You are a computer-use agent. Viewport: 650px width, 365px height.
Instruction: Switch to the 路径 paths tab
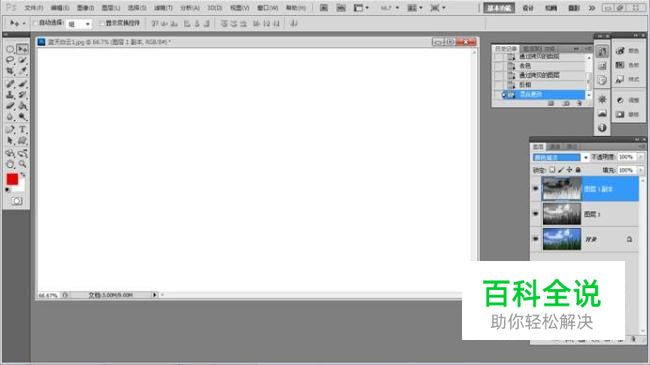pos(572,147)
